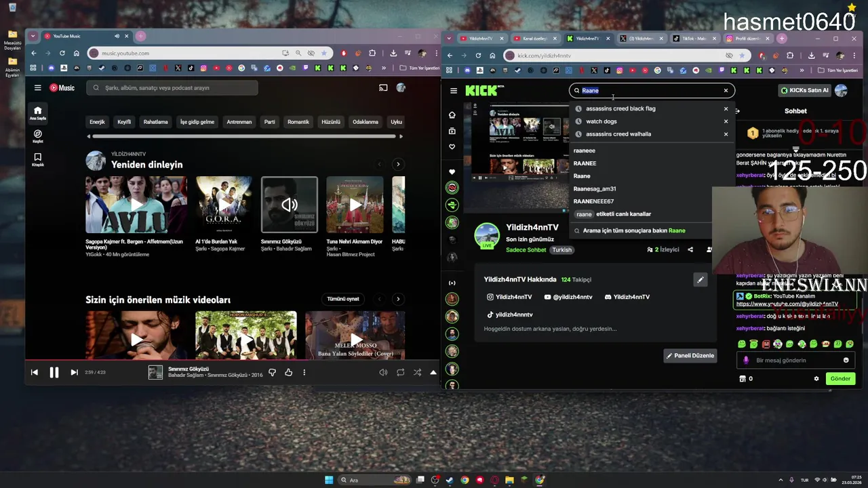
Task: Show next önerilen müzik videoları arrow
Action: 398,299
